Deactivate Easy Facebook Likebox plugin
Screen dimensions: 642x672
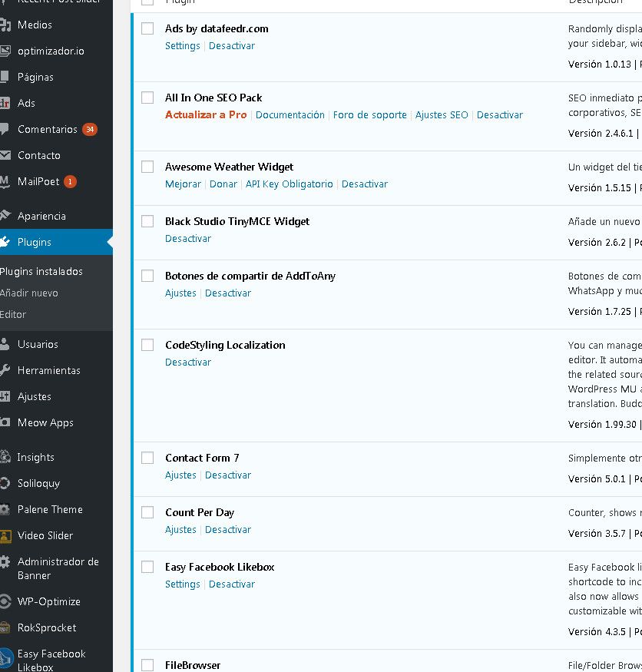232,584
